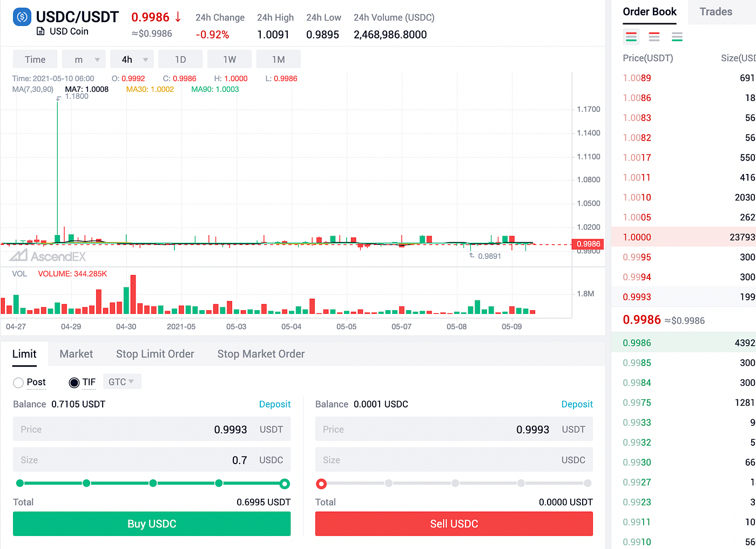
Task: Click the Sell USDC button
Action: click(x=454, y=524)
